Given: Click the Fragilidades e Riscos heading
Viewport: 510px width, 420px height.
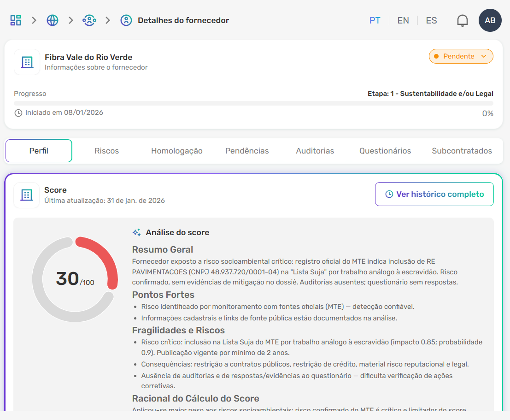Looking at the screenshot, I should click(178, 330).
